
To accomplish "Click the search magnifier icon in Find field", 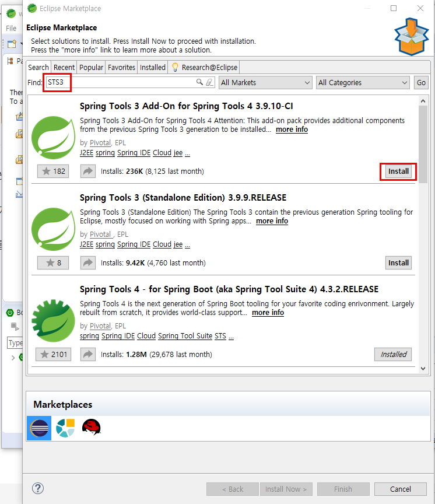I will tap(199, 82).
